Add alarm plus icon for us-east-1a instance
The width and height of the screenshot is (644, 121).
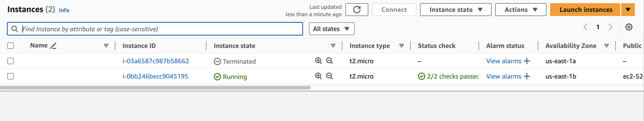[x=527, y=61]
